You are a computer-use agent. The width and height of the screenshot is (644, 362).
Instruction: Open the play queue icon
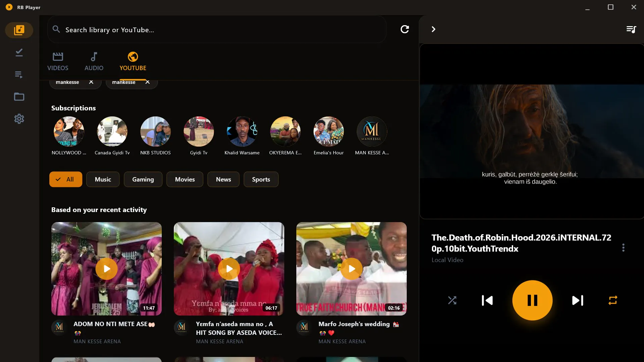click(x=631, y=30)
